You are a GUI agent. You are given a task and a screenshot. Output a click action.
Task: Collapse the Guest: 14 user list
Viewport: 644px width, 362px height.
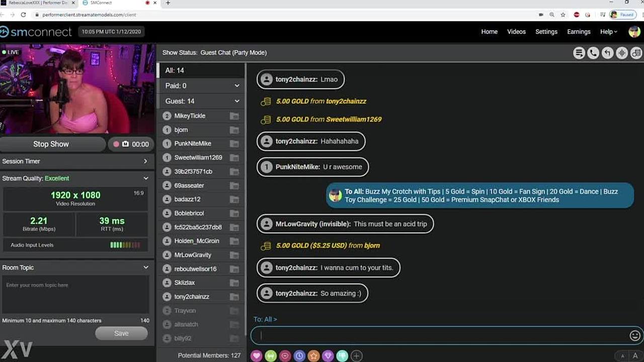[236, 101]
